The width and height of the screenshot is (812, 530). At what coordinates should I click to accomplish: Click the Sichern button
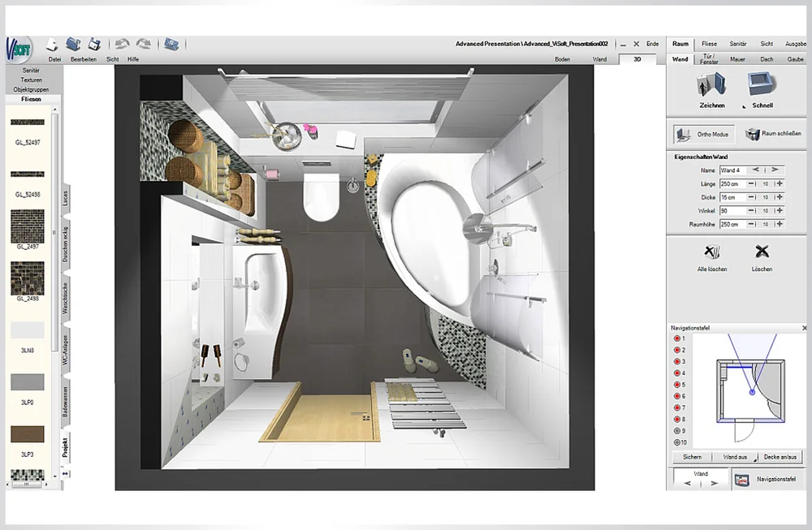[691, 457]
